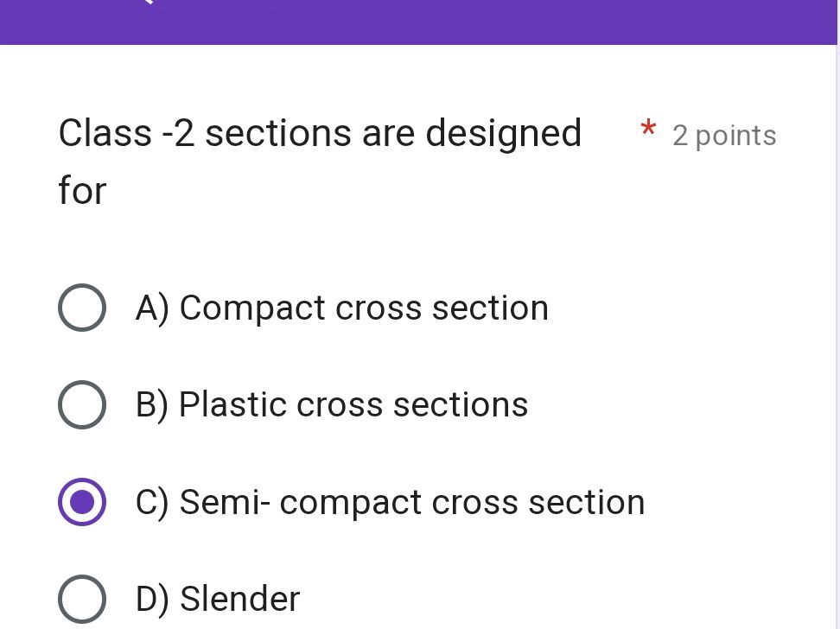The height and width of the screenshot is (629, 840).
Task: Click answer text C) Semi- compact cross section
Action: [x=390, y=501]
